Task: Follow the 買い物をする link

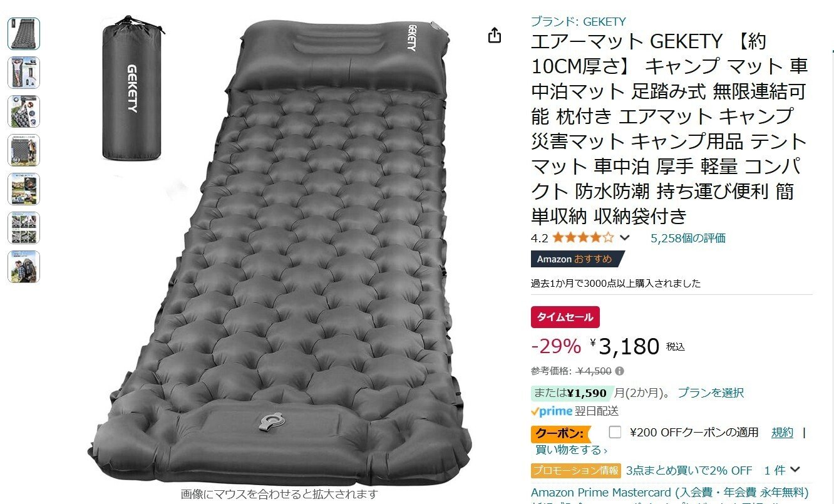Action: tap(569, 450)
